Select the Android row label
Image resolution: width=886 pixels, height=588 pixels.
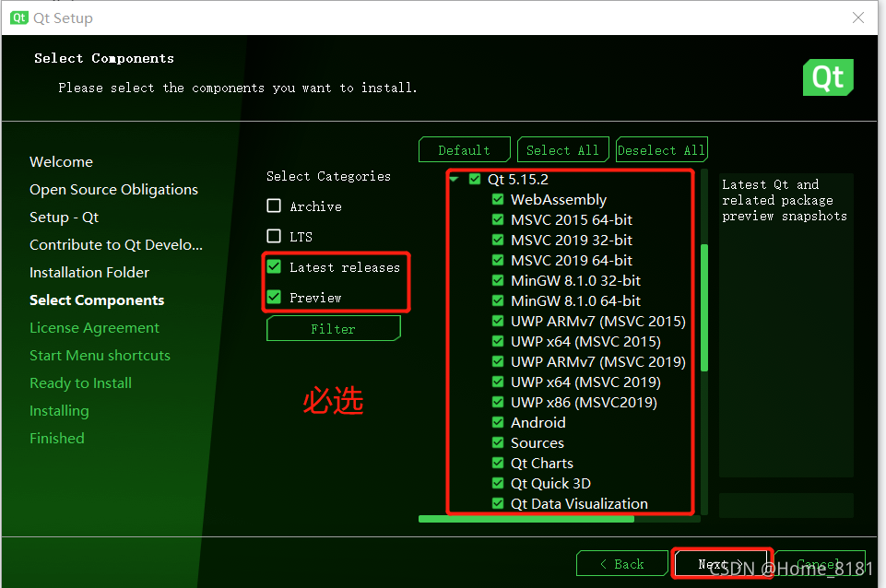[x=538, y=423]
